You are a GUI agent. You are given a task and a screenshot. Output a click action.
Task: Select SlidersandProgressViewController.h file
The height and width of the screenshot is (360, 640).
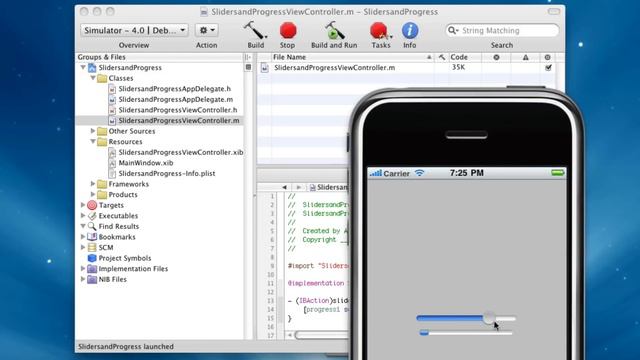178,110
